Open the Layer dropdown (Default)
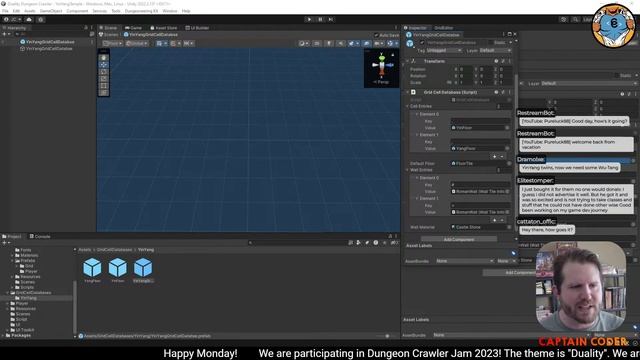 pyautogui.click(x=495, y=50)
